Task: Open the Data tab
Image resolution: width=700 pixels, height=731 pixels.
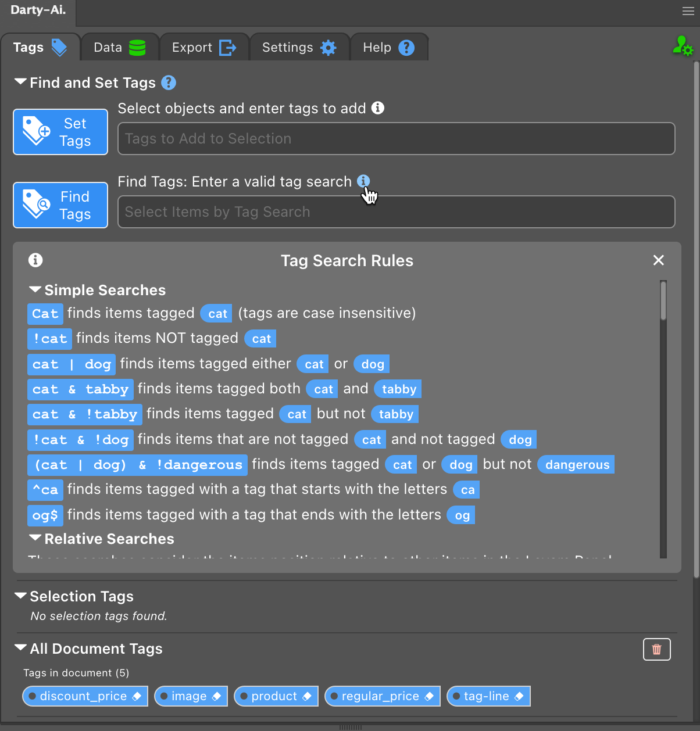Action: point(120,47)
